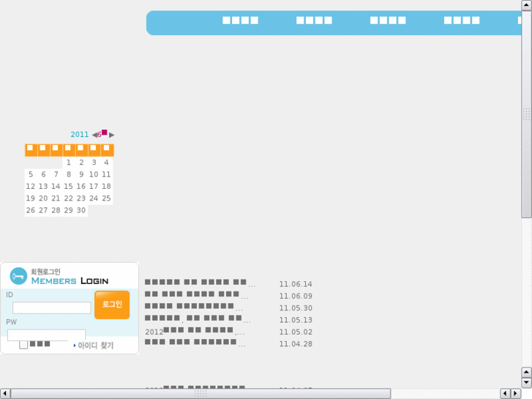Select day 15 in the calendar
Viewport: 532px width, 399px height.
(69, 187)
